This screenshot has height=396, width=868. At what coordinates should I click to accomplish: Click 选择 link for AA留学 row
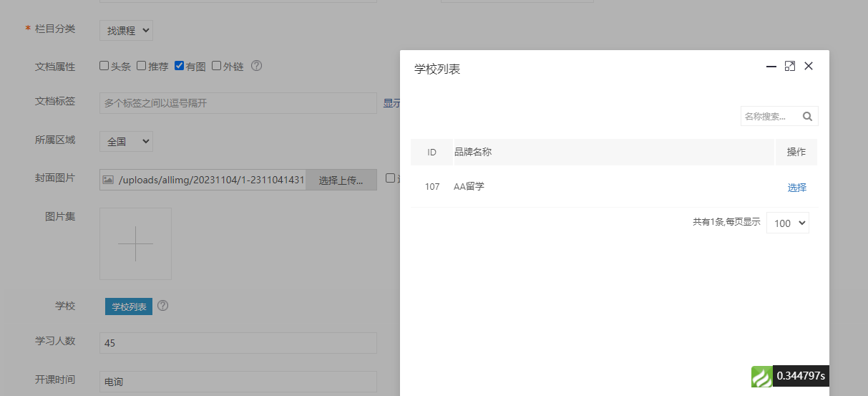click(x=796, y=188)
